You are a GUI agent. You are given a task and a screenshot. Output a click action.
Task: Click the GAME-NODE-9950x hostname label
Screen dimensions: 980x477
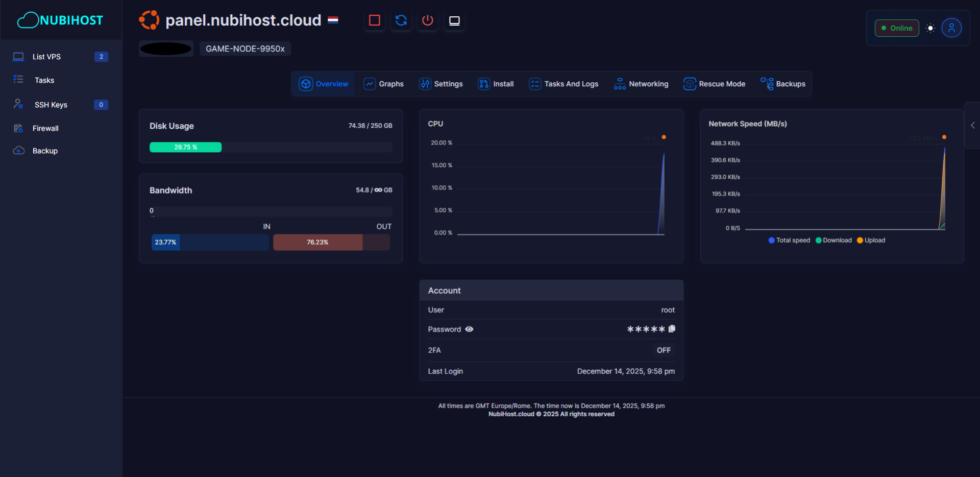click(x=245, y=49)
